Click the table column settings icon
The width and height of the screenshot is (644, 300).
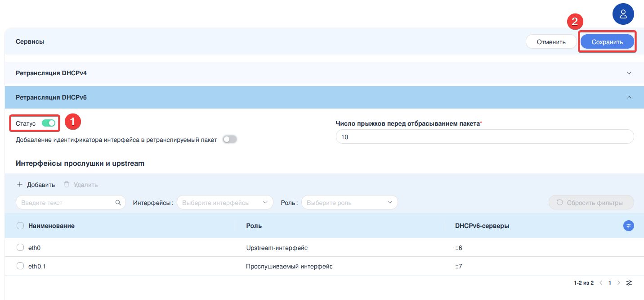tap(628, 226)
